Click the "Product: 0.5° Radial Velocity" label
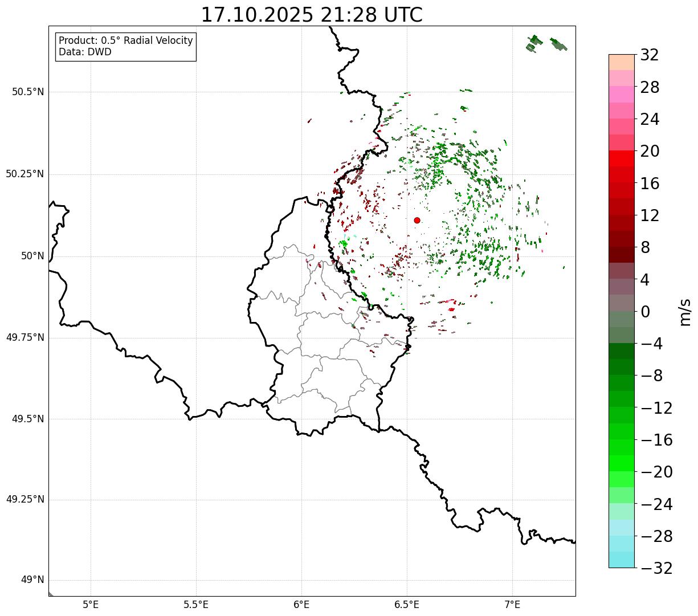The height and width of the screenshot is (616, 698). (x=126, y=41)
